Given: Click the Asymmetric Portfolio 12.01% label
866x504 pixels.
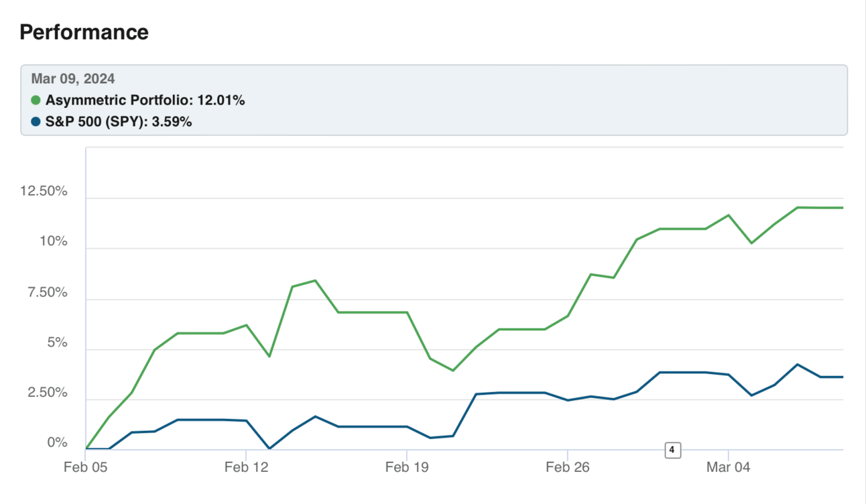Looking at the screenshot, I should coord(145,101).
